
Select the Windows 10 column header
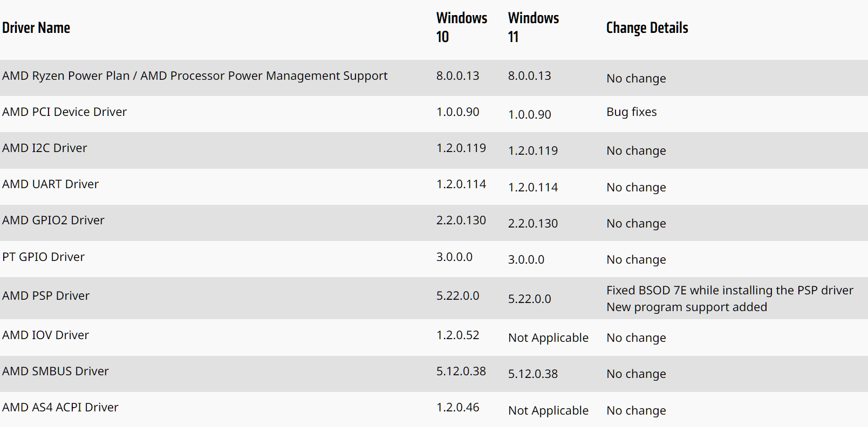click(x=462, y=27)
